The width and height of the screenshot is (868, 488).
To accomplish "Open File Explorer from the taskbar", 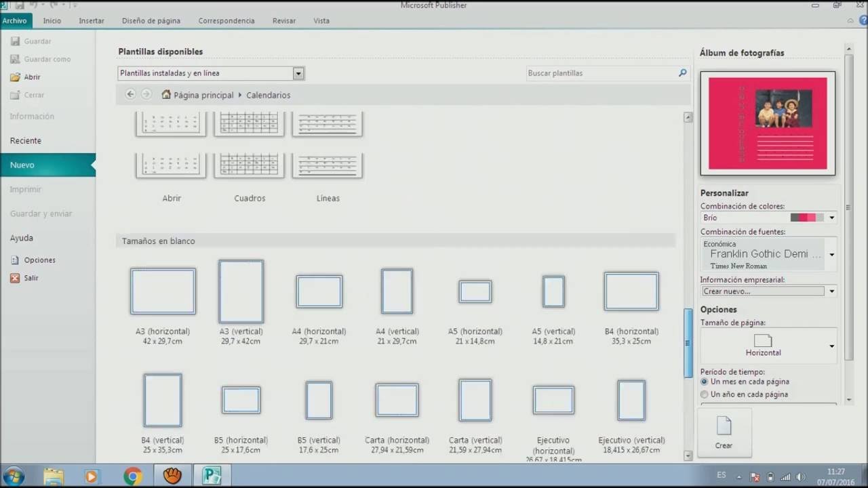I will click(x=54, y=476).
